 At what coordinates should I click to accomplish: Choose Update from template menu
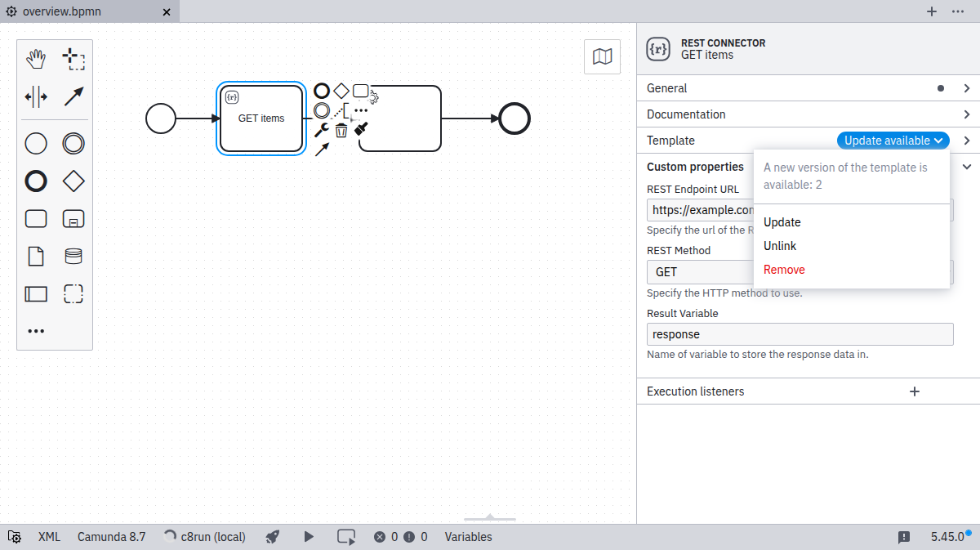(782, 222)
